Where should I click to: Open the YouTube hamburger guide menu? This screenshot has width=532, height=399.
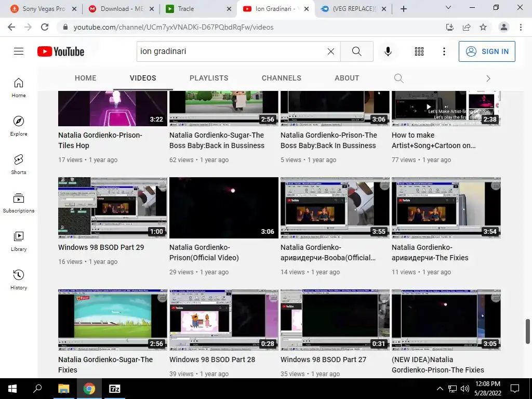pyautogui.click(x=19, y=51)
